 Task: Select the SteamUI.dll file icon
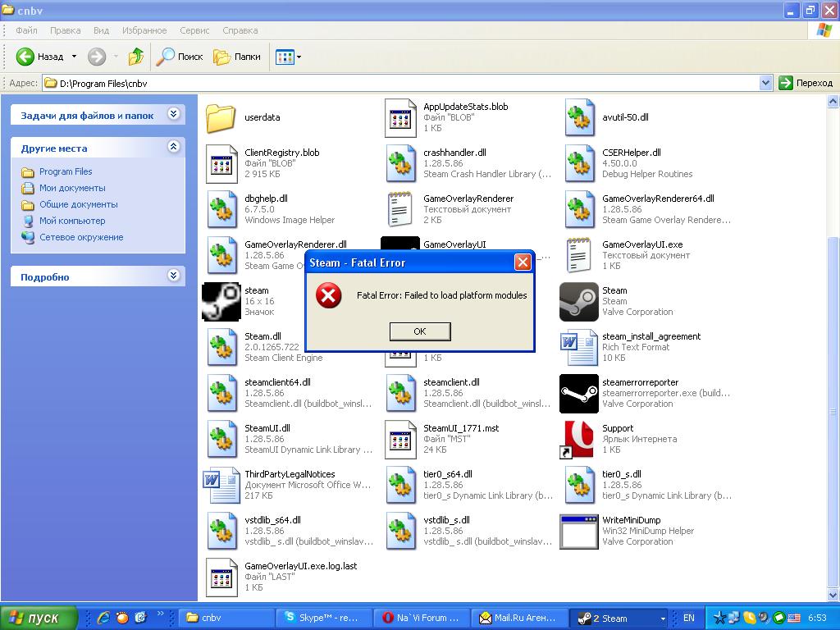point(221,440)
